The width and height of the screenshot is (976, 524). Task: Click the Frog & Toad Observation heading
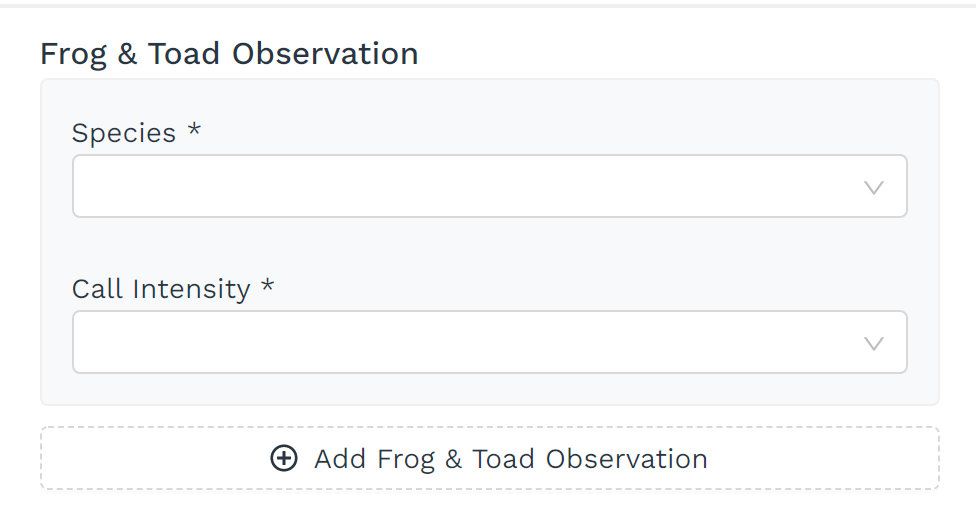click(229, 54)
